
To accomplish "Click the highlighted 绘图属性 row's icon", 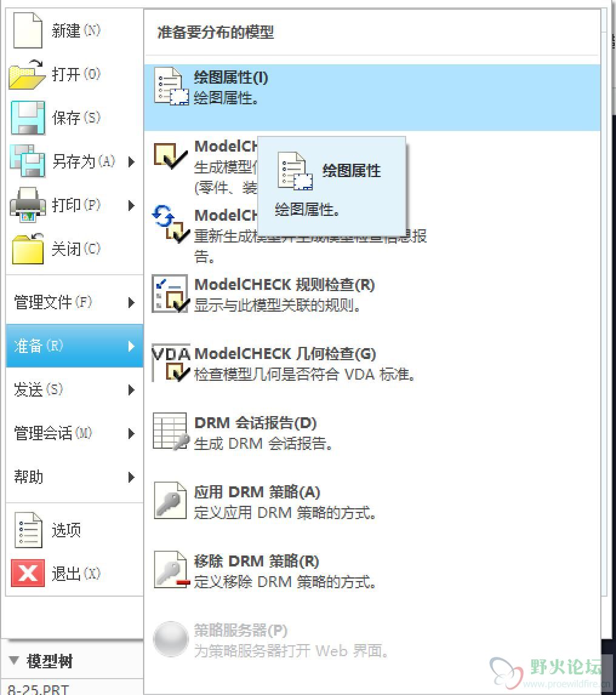I will (x=171, y=87).
